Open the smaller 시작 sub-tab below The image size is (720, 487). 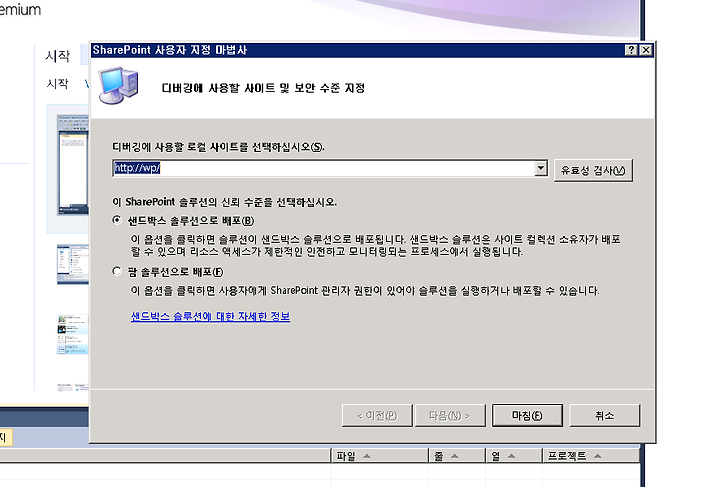[57, 84]
